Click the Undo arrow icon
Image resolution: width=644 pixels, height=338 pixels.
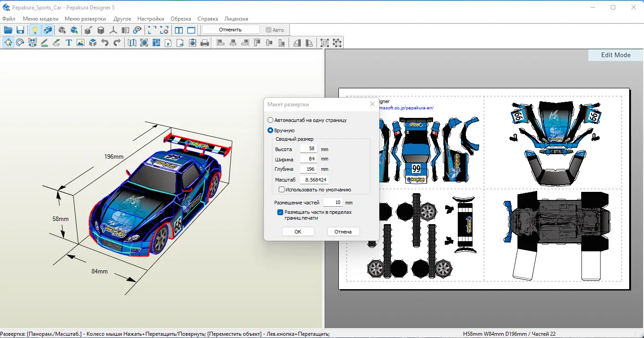(105, 43)
